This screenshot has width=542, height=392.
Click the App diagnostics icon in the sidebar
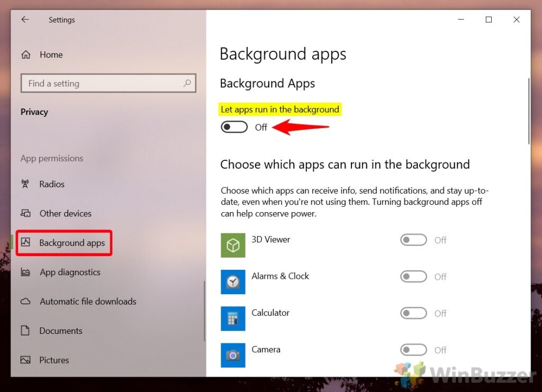point(25,272)
